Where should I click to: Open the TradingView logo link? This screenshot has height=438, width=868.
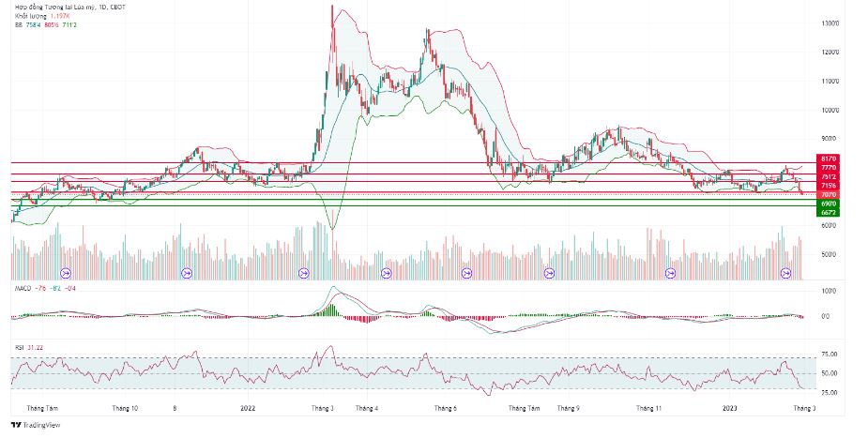coord(36,425)
